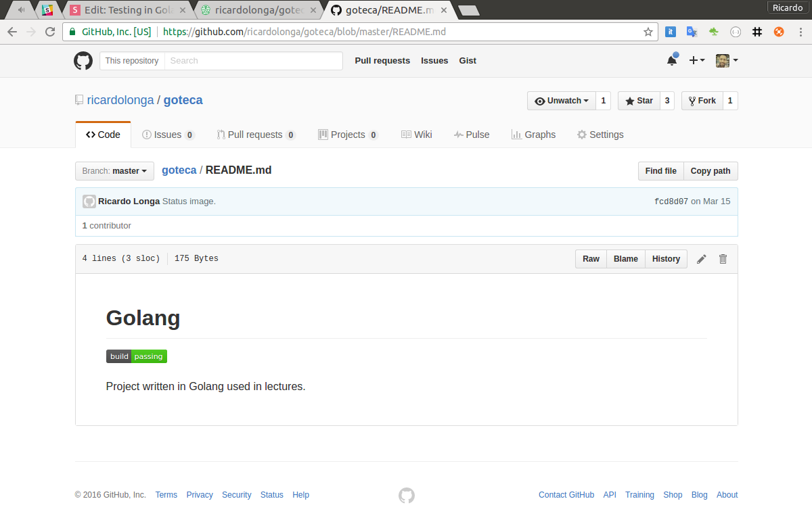The image size is (812, 524).
Task: Open footer Blog link
Action: click(x=700, y=495)
